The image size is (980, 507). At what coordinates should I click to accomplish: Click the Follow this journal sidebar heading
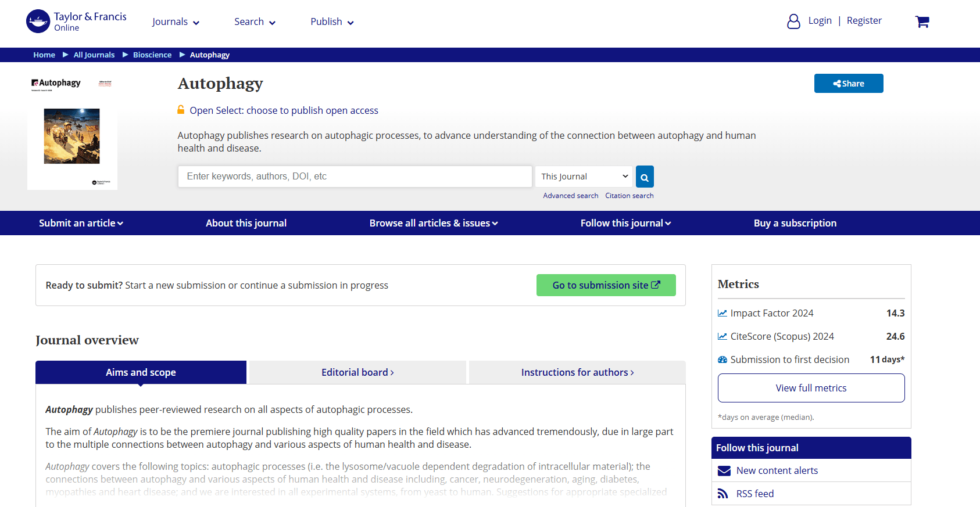click(757, 448)
